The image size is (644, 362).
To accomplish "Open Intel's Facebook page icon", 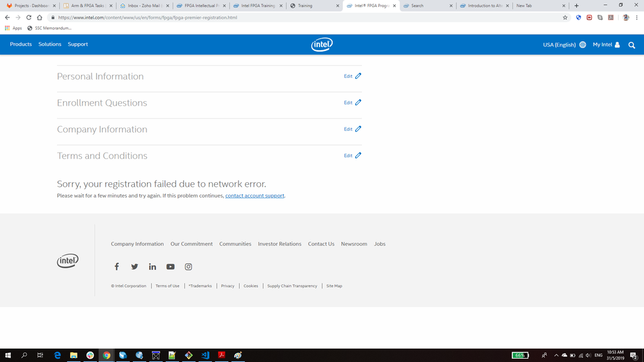I will click(x=117, y=267).
